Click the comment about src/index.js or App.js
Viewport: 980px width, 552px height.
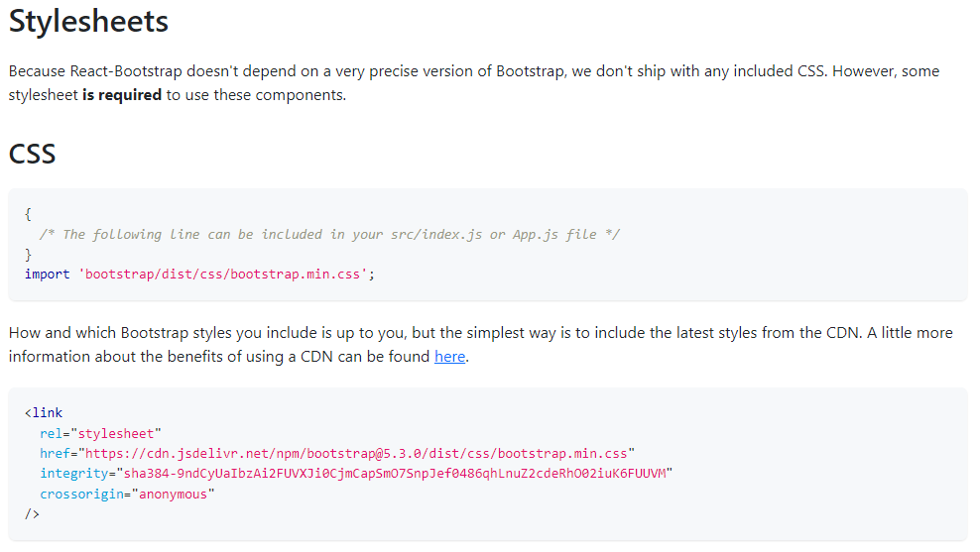point(328,235)
